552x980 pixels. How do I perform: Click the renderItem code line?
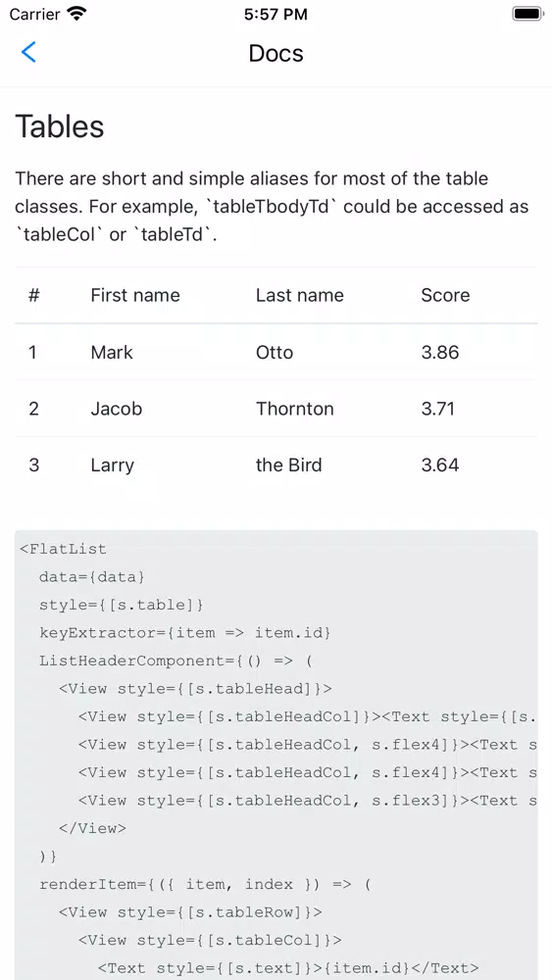tap(205, 884)
